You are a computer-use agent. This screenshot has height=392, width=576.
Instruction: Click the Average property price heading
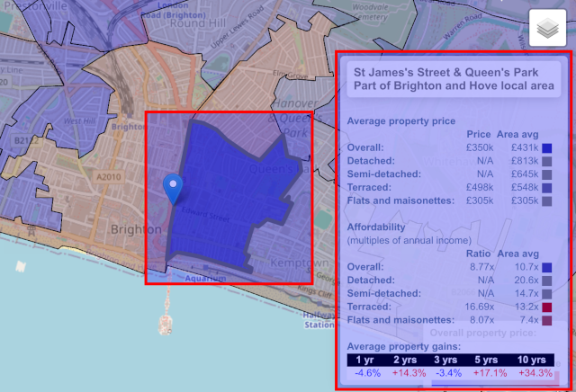[x=400, y=120]
